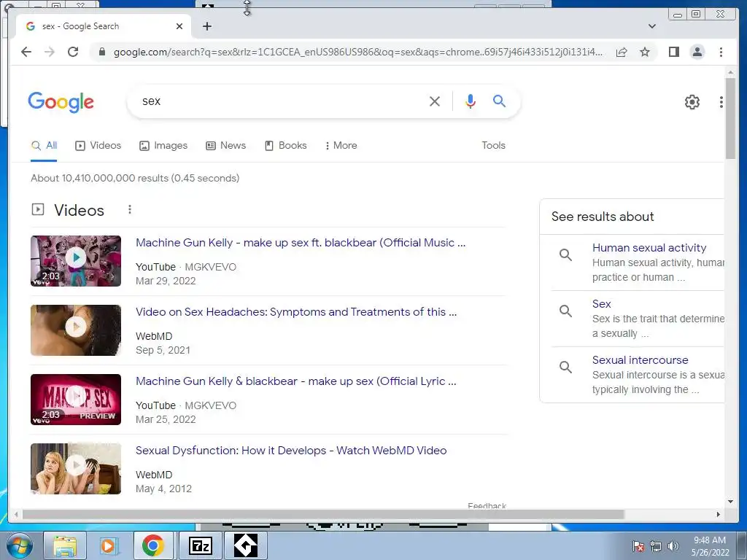
Task: Open the Windows Start menu
Action: [x=18, y=545]
